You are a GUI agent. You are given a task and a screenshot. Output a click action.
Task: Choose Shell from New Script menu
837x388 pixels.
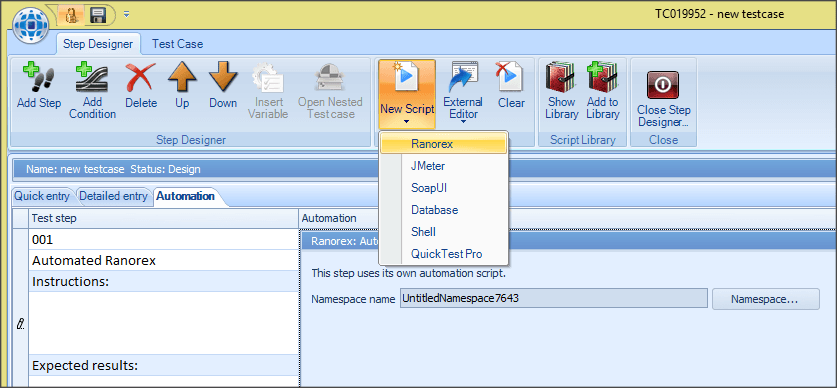coord(444,232)
